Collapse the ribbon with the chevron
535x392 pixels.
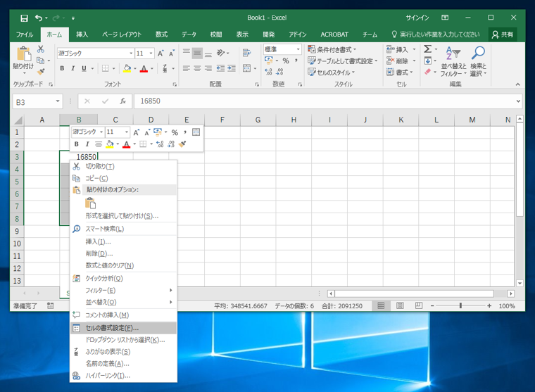coord(518,84)
